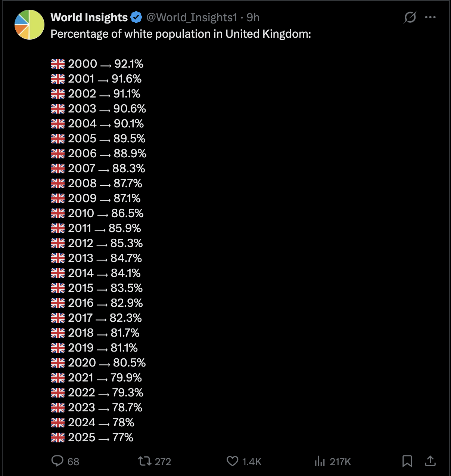Click the 2000 → 92.1% line
The image size is (451, 476).
click(x=97, y=64)
